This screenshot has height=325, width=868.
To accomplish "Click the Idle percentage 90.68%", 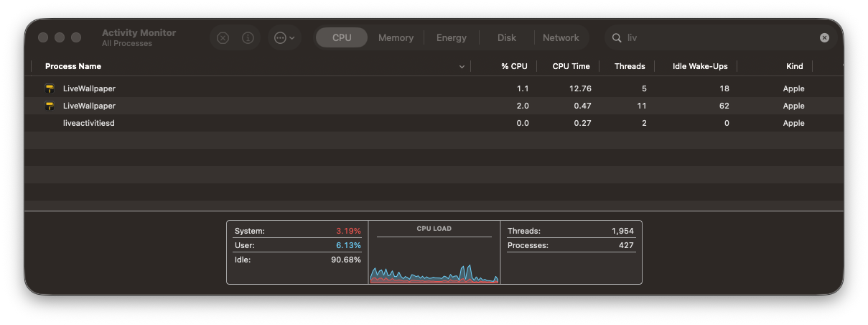I will [x=346, y=260].
